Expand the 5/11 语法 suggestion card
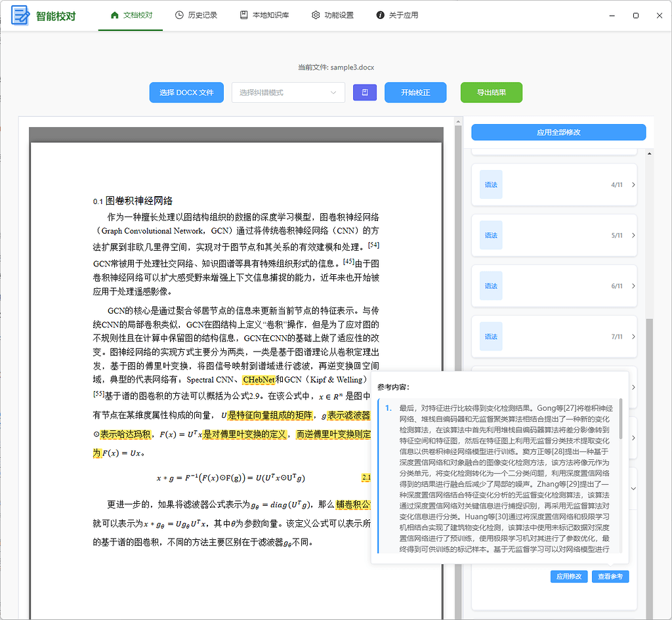 tap(554, 236)
